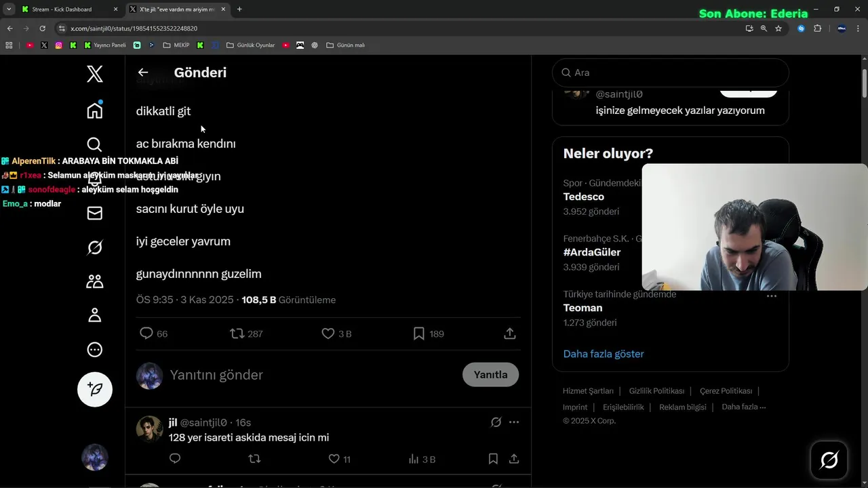
Task: Navigate back in the browser
Action: coord(9,28)
